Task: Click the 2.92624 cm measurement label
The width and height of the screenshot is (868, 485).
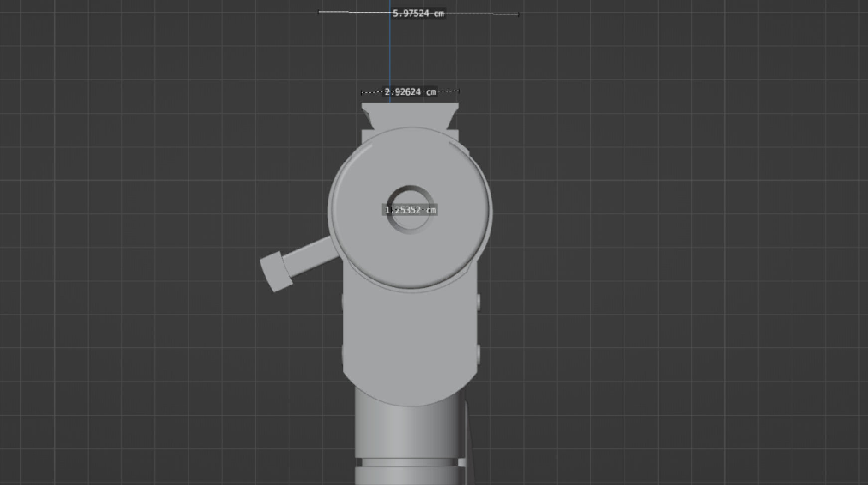Action: tap(410, 92)
